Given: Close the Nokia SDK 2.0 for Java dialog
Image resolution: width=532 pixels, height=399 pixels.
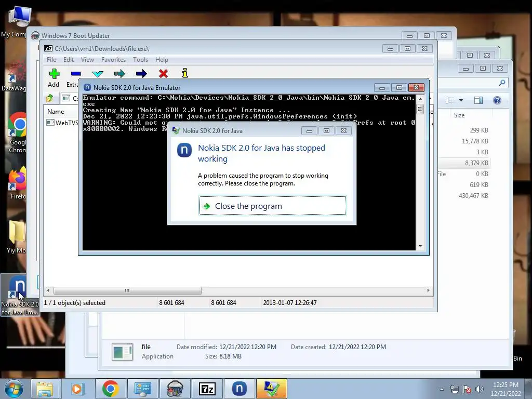Looking at the screenshot, I should (x=343, y=130).
